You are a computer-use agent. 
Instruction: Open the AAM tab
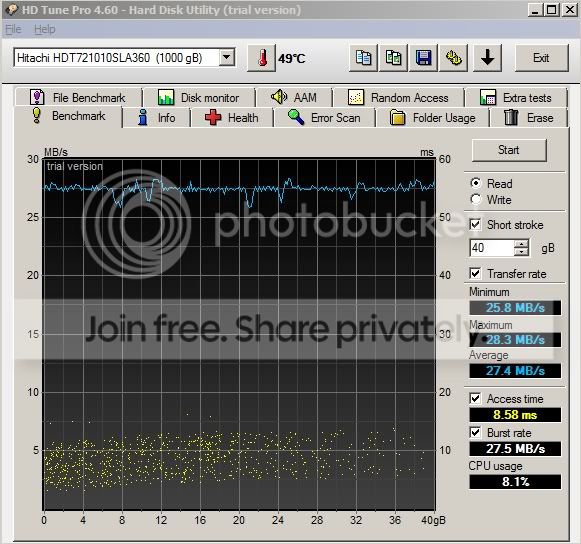294,98
